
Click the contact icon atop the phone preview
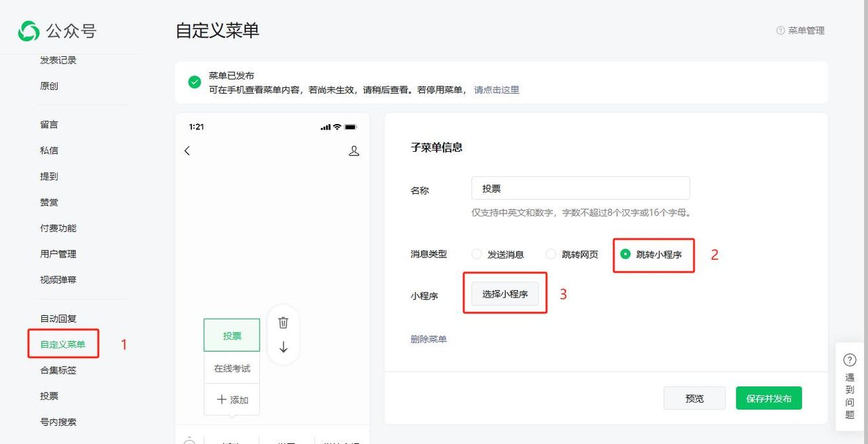pyautogui.click(x=354, y=150)
